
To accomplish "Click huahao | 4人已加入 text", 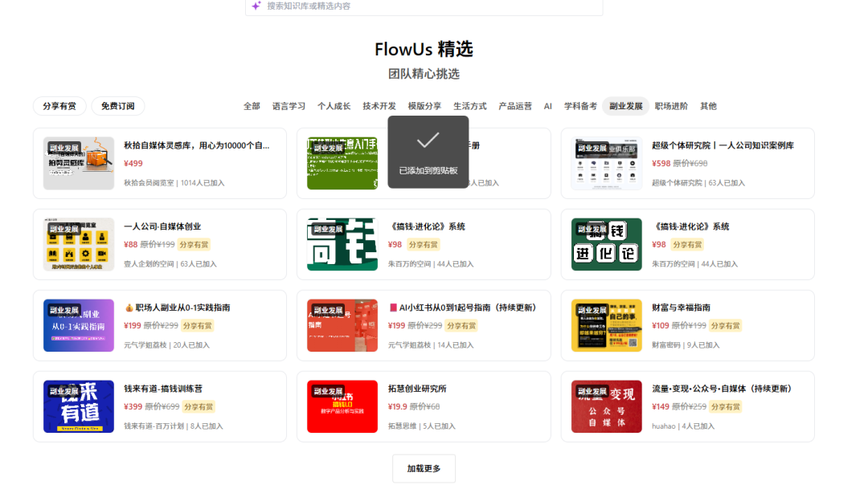I will tap(683, 426).
